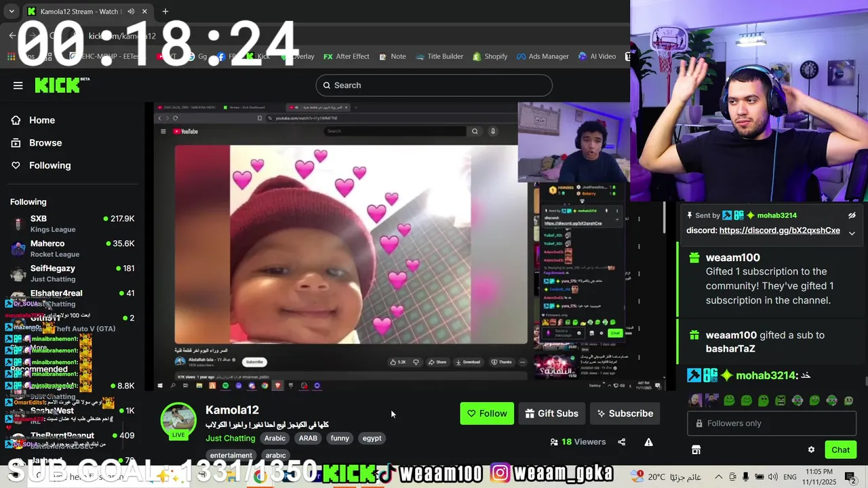Click the Search field on Kick
The height and width of the screenshot is (488, 868).
click(x=434, y=85)
